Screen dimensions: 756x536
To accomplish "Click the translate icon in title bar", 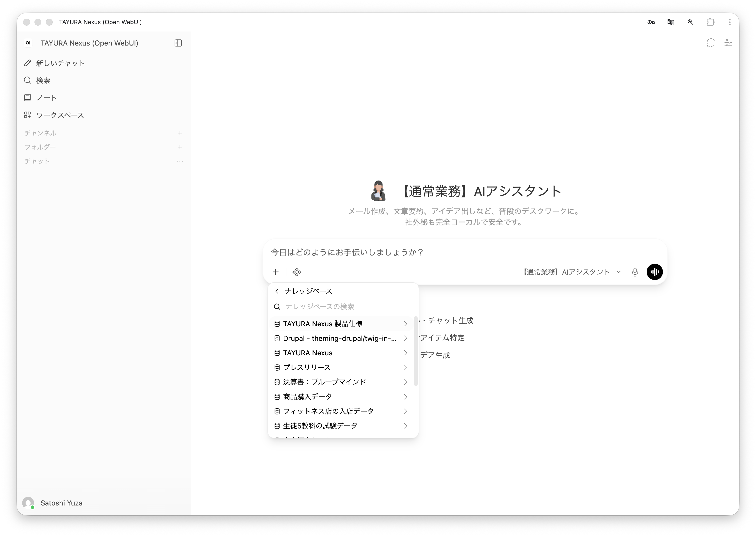I will (x=671, y=22).
